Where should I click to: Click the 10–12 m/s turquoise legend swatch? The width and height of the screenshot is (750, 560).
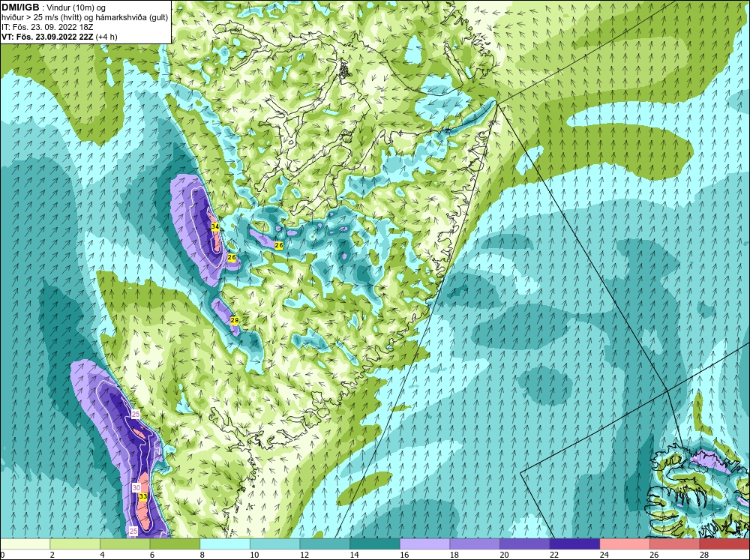pos(275,544)
